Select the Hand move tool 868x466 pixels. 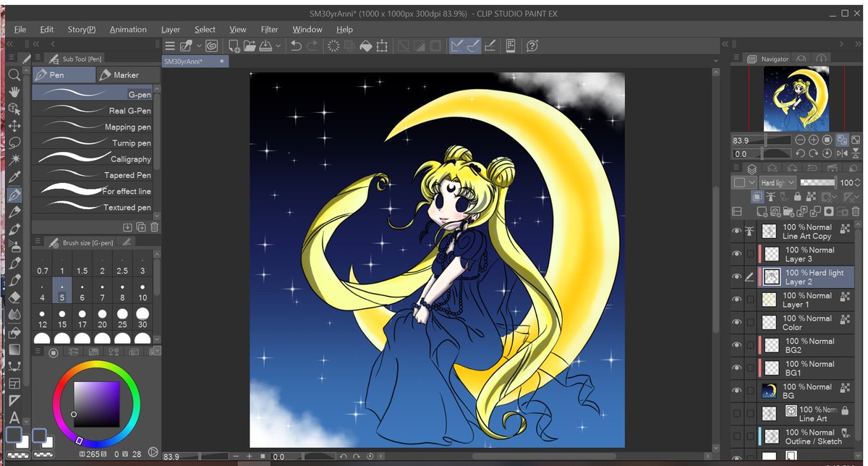[x=14, y=92]
